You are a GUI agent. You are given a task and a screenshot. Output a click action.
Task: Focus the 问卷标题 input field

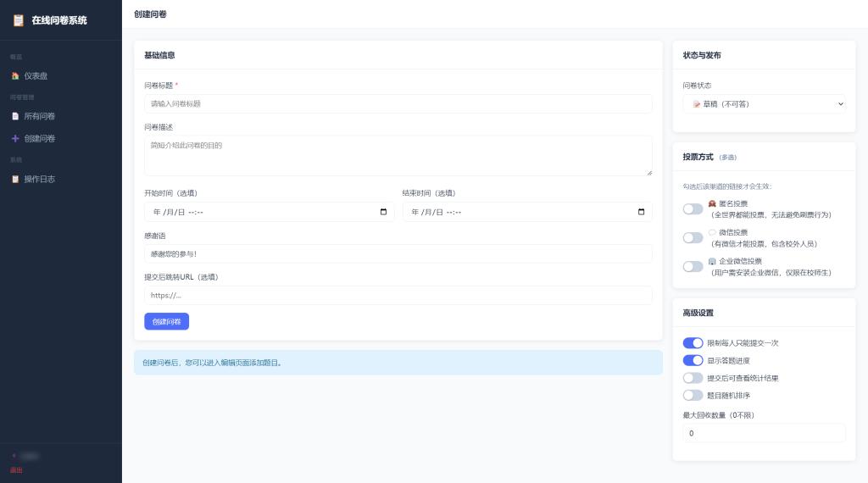coord(398,104)
